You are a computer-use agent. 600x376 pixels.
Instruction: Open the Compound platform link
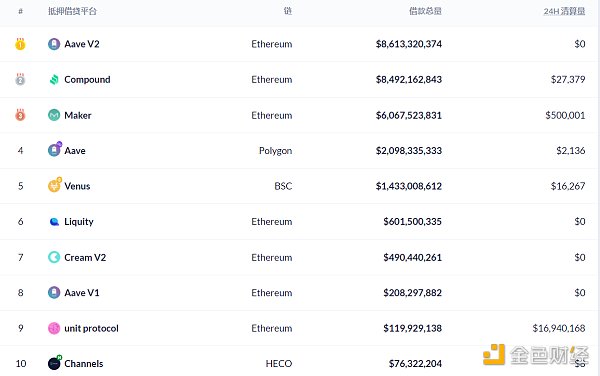click(87, 80)
